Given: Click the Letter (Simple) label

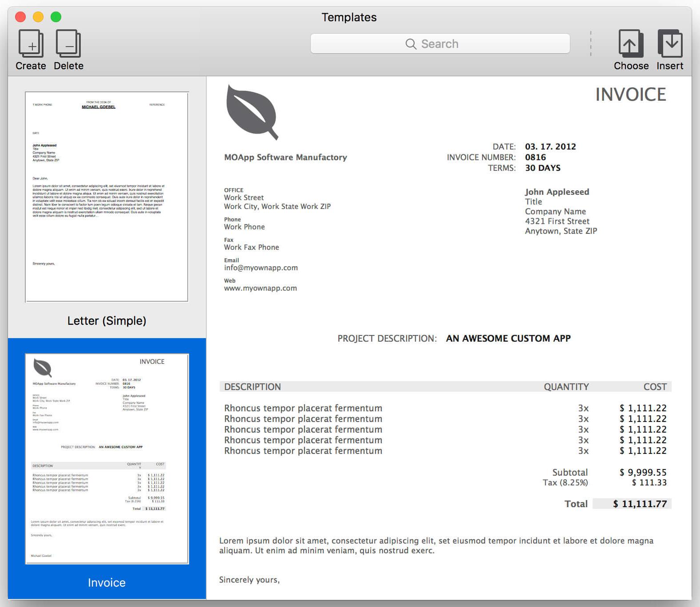Looking at the screenshot, I should coord(107,321).
